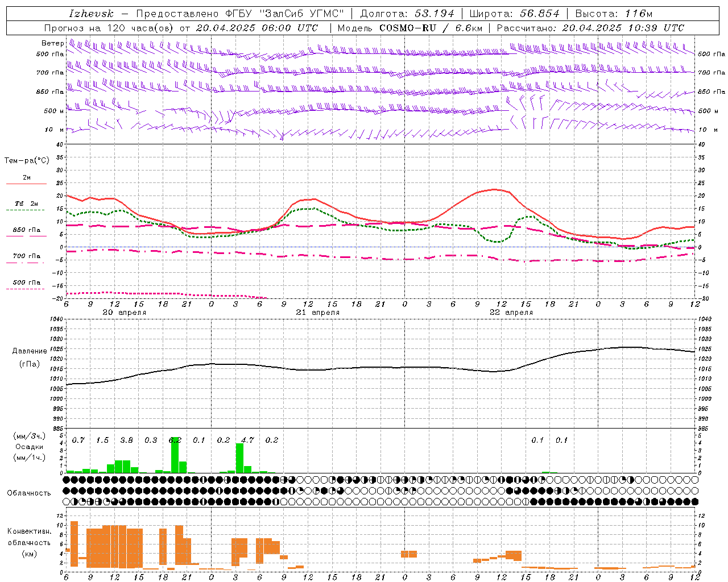Select the provider text ФГБУ "ЗапСиб УГМС"

tap(284, 14)
